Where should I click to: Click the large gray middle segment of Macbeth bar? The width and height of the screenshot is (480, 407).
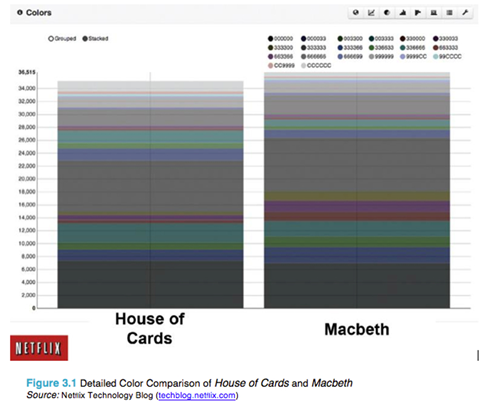[357, 165]
